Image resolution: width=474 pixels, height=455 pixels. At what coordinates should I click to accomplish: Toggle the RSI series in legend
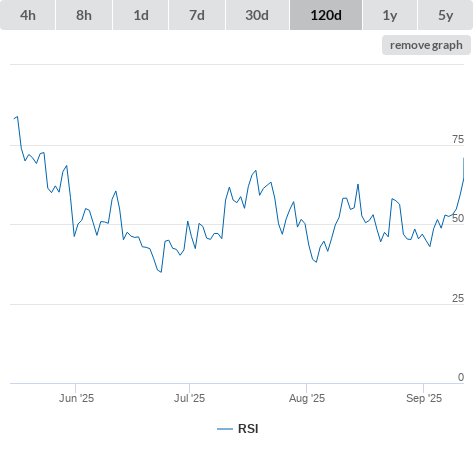(248, 429)
